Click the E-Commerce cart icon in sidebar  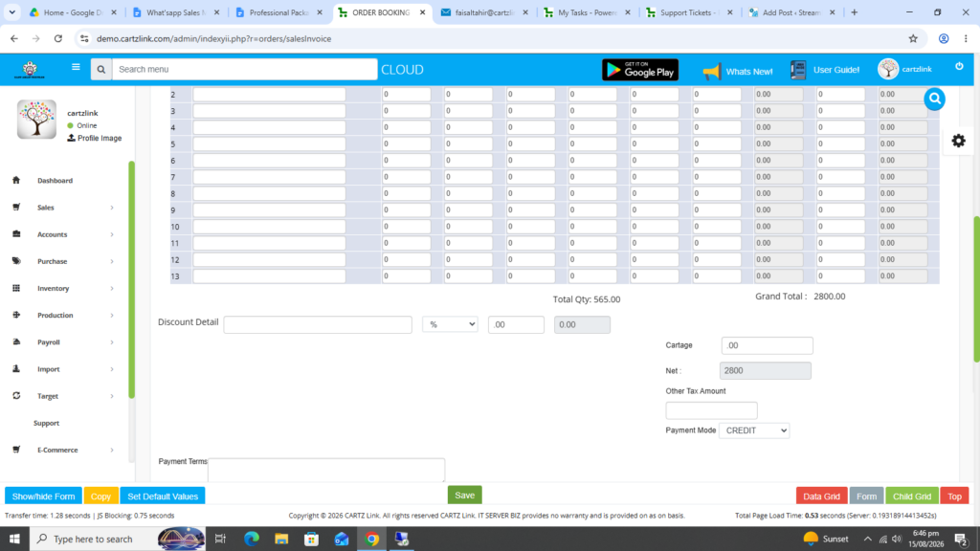coord(16,450)
